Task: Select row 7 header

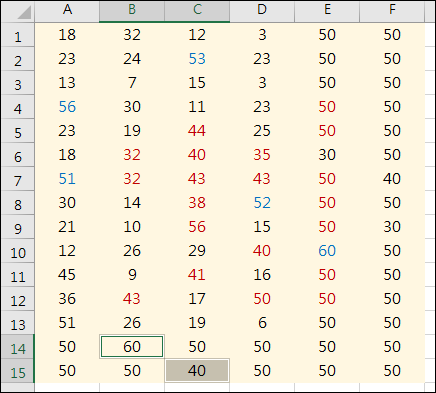Action: point(18,179)
